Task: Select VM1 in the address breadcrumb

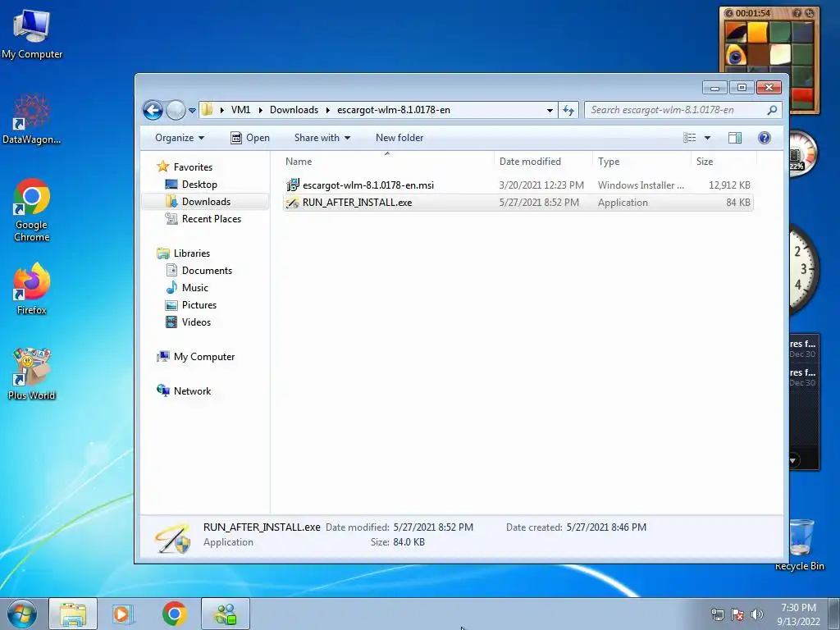Action: [240, 110]
